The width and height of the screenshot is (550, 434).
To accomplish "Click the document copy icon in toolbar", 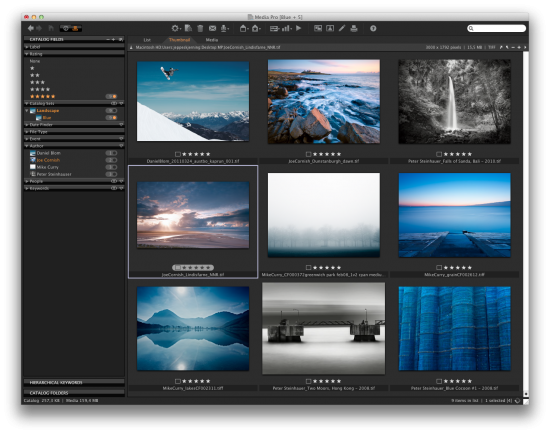I will point(188,28).
